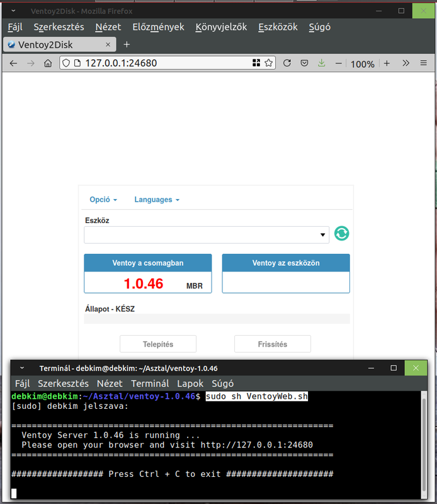Open a new tab with plus button
The width and height of the screenshot is (437, 504).
tap(127, 45)
